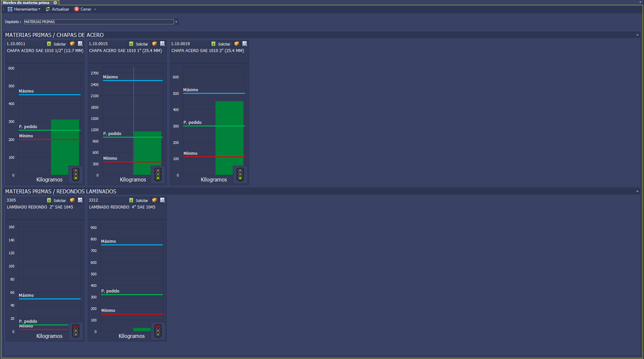Click the item code 3305

(11, 200)
